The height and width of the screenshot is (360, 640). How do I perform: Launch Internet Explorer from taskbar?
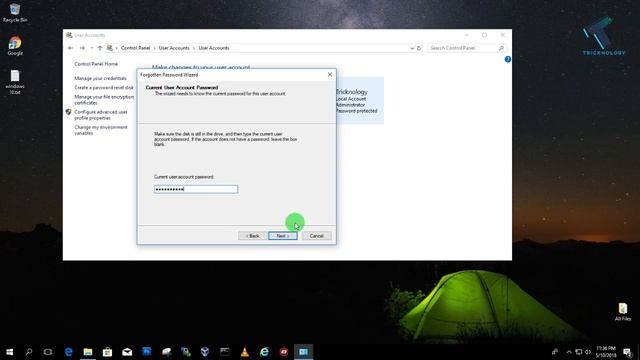[x=264, y=352]
